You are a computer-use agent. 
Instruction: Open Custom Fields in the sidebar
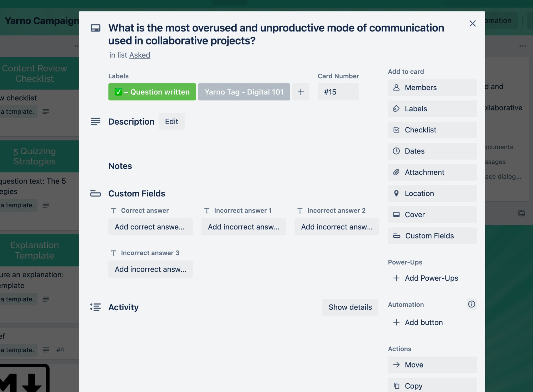(x=432, y=236)
